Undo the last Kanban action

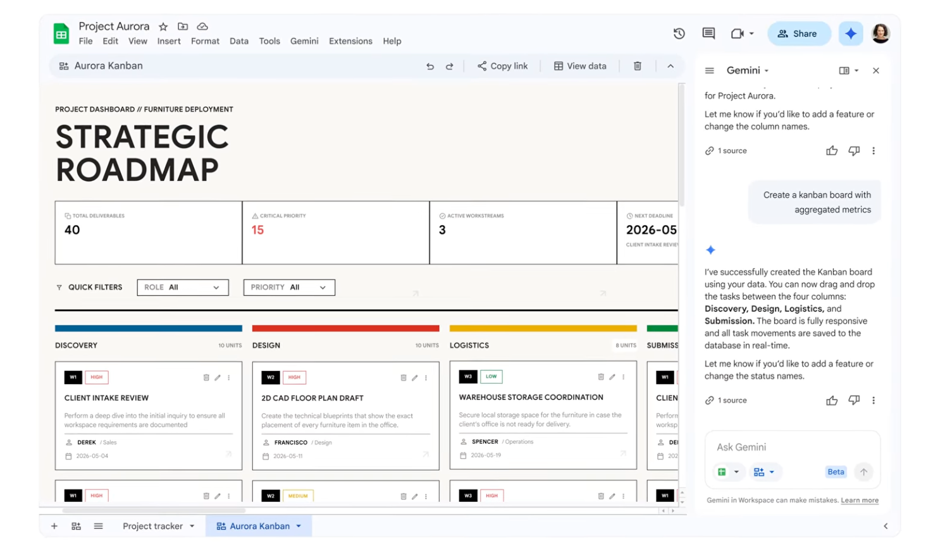point(430,66)
